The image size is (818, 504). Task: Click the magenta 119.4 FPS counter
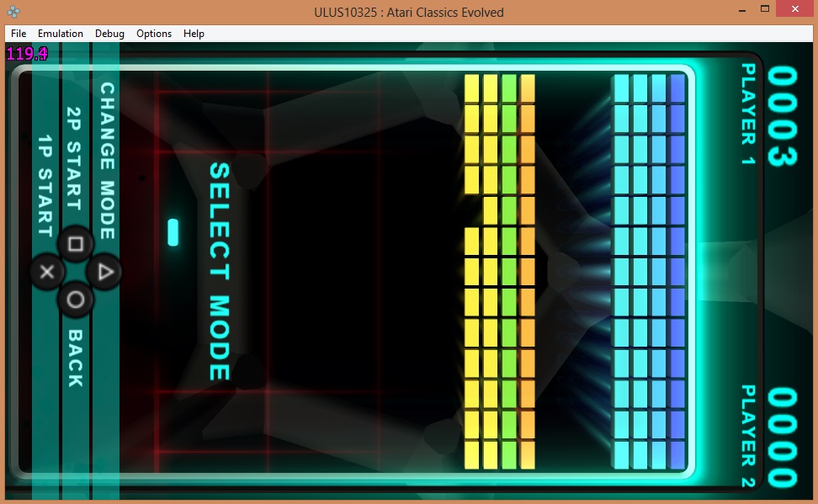[x=27, y=54]
